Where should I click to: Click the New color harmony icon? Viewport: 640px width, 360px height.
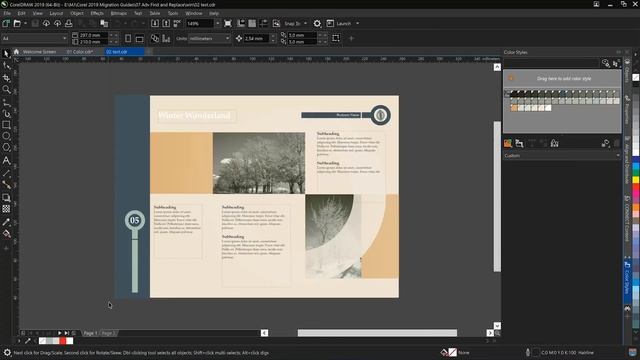click(x=519, y=143)
